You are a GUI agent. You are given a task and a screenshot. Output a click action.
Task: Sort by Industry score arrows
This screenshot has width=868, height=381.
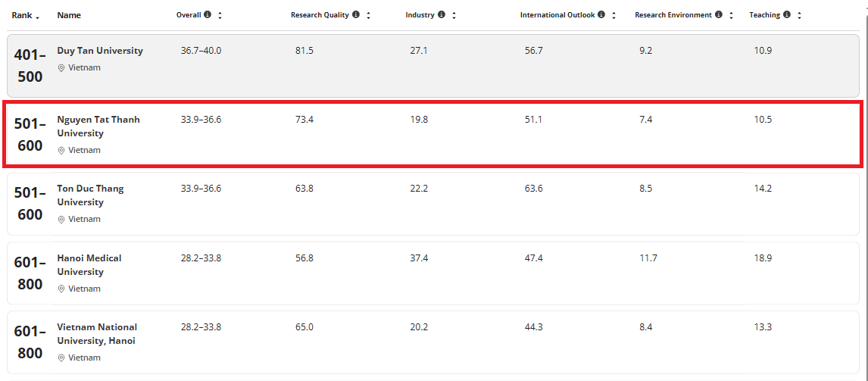coord(454,15)
